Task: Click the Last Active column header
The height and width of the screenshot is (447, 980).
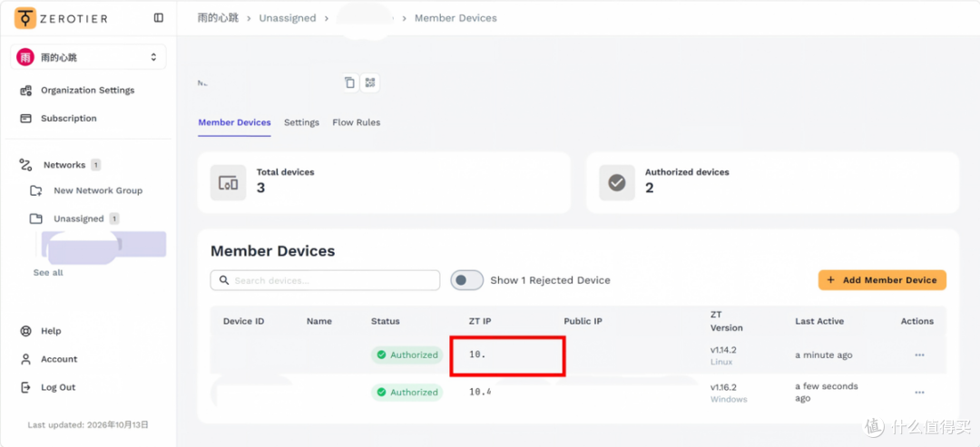Action: 819,321
